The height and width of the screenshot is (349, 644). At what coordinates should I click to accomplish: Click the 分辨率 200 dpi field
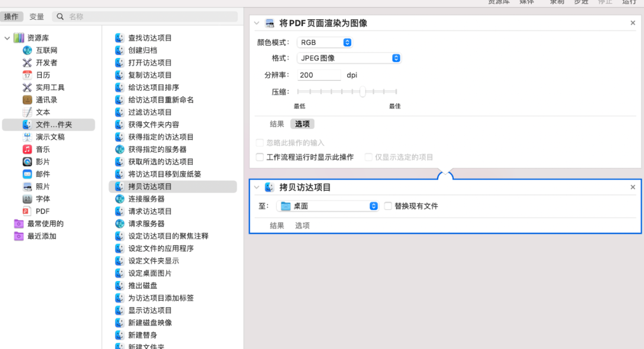pyautogui.click(x=319, y=75)
